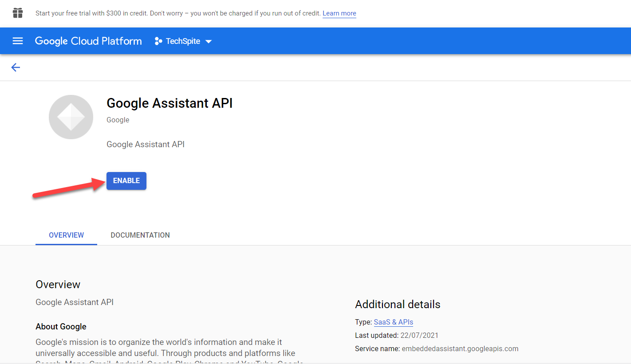This screenshot has height=364, width=631.
Task: Open the TechSpite project selector
Action: click(x=183, y=41)
